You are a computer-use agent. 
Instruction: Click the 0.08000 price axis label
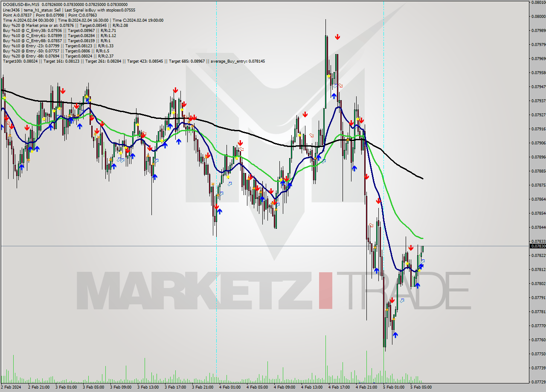click(x=538, y=16)
